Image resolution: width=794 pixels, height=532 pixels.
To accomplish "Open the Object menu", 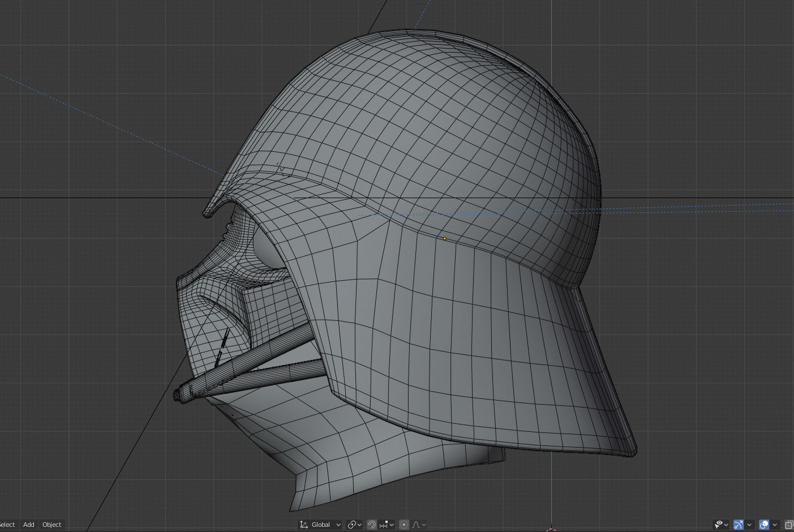I will 51,525.
